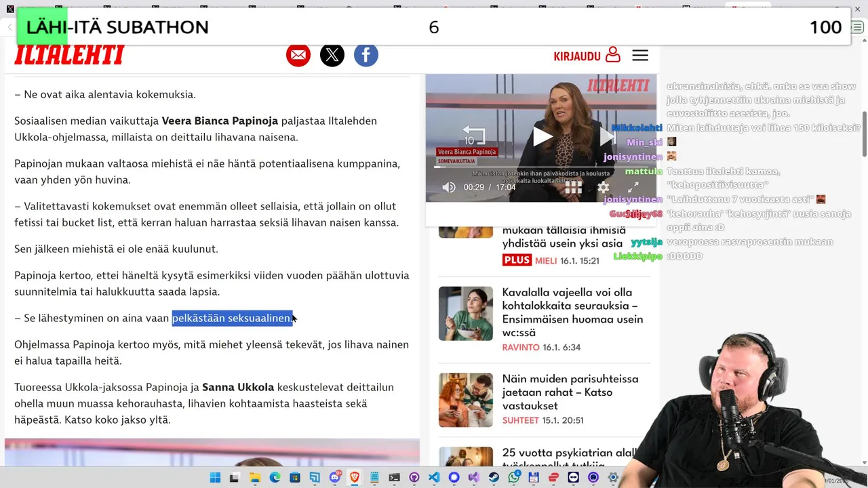The height and width of the screenshot is (488, 868).
Task: Open the Kavalalla vajeella article thumbnail
Action: [x=466, y=313]
